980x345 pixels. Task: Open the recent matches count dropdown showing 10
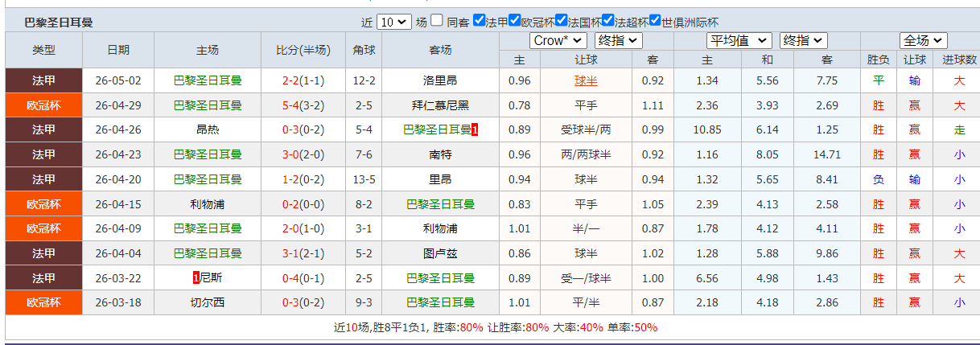pos(393,22)
